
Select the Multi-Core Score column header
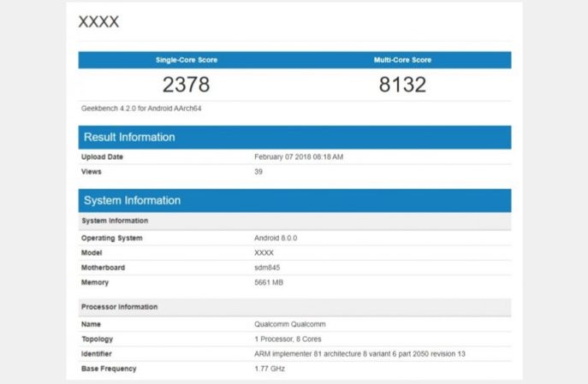(x=402, y=60)
